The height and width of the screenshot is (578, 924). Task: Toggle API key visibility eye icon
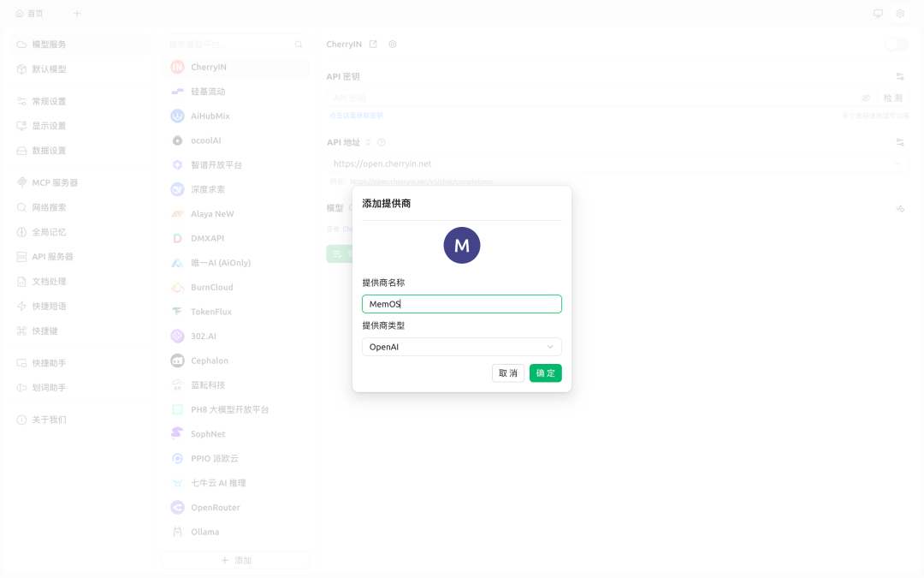(x=866, y=98)
